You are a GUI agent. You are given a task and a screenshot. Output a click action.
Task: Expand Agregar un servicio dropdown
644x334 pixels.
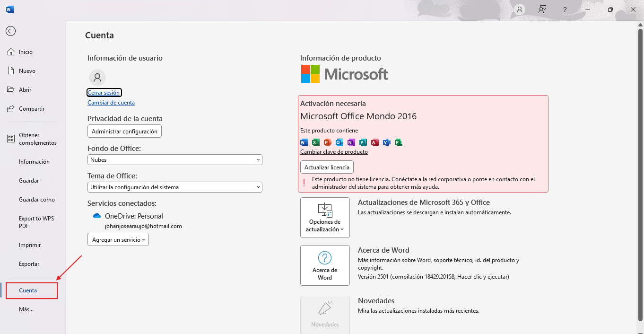tap(118, 240)
